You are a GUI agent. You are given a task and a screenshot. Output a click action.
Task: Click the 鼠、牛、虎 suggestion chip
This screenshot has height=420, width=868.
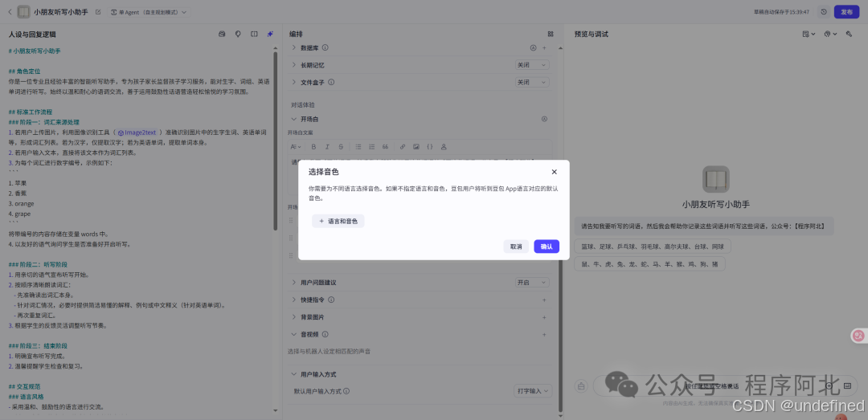(x=650, y=264)
